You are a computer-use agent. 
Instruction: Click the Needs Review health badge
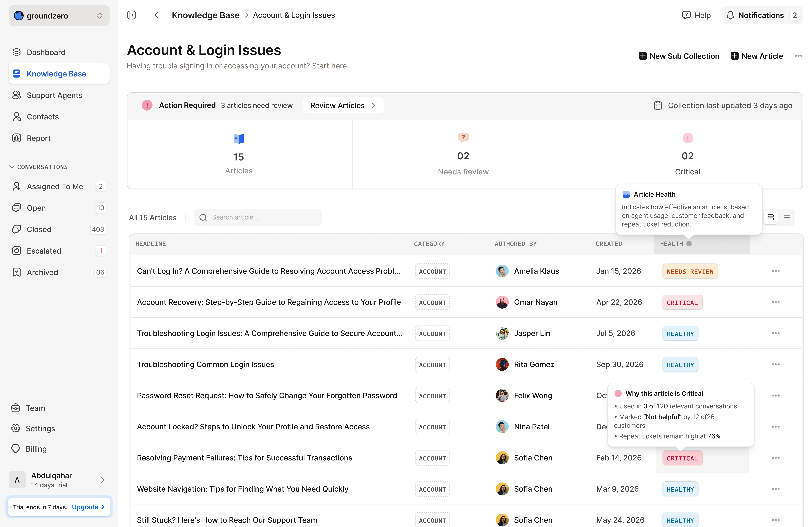(x=690, y=271)
